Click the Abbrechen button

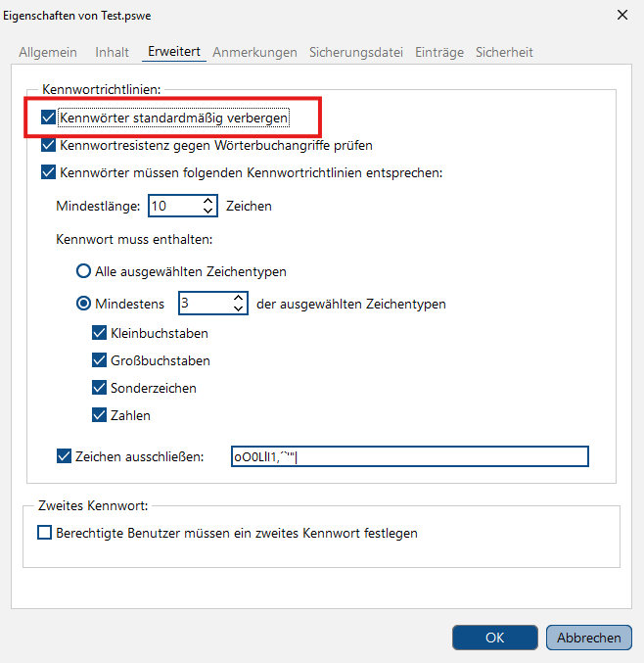click(588, 638)
